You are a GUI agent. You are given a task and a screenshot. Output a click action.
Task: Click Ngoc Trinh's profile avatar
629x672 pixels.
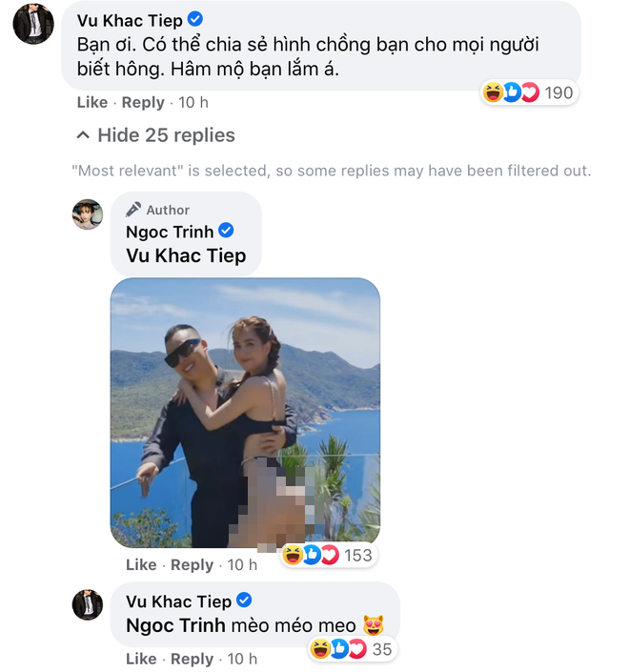[88, 214]
